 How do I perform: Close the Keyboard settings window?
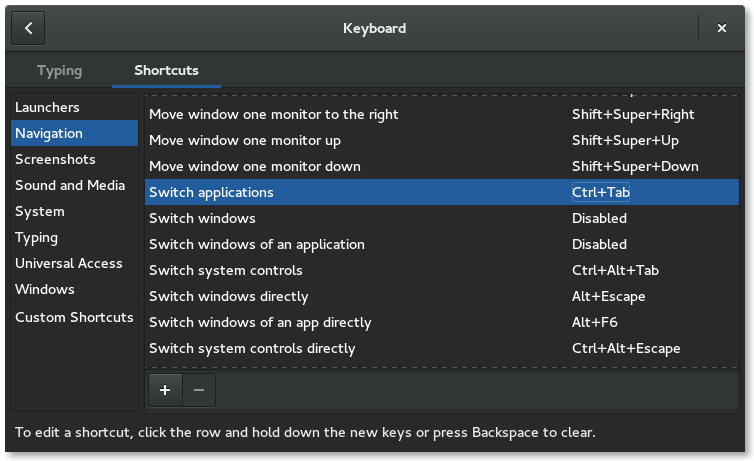click(721, 28)
